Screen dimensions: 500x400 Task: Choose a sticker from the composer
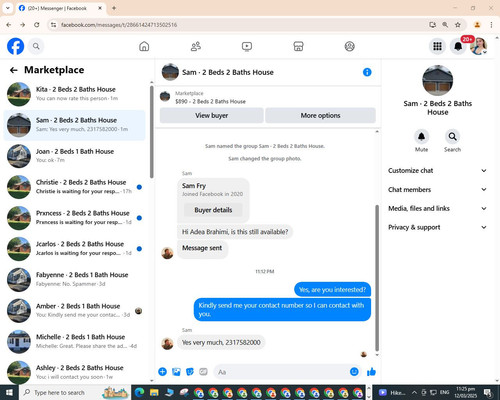coord(190,372)
